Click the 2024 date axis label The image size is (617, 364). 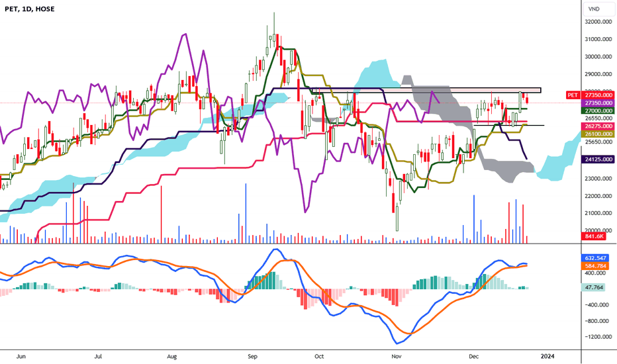(547, 357)
